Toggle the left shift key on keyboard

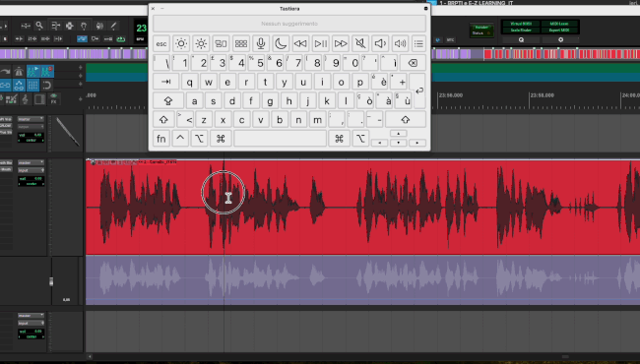click(x=163, y=120)
